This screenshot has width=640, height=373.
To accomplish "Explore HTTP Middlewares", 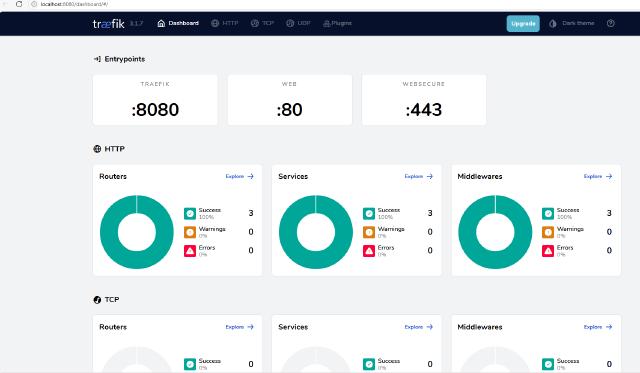I will (598, 176).
